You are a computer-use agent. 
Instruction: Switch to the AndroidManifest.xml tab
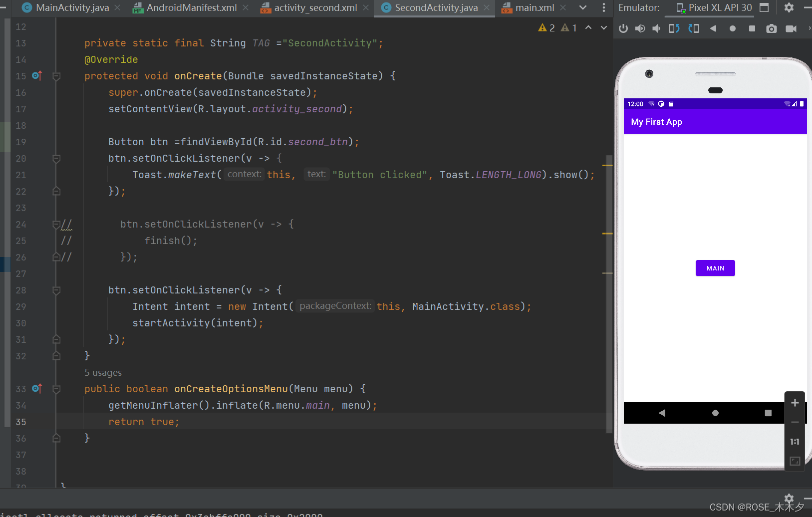(192, 7)
